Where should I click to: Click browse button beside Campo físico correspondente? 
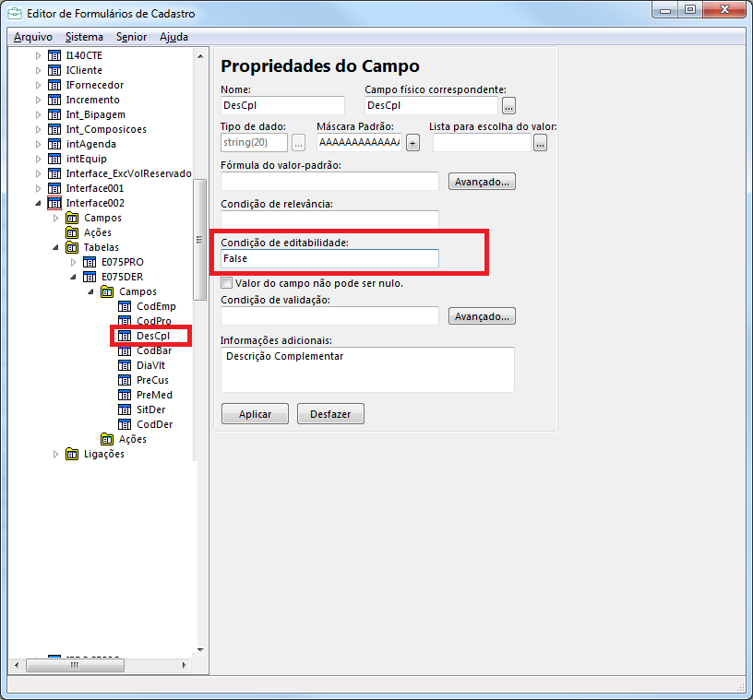508,106
